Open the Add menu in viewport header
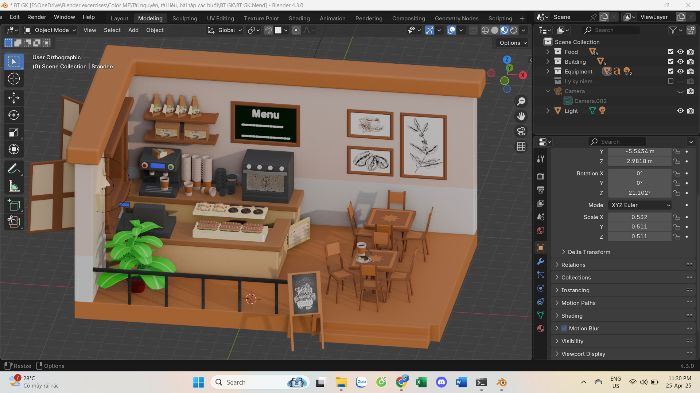This screenshot has height=393, width=700. click(x=133, y=30)
